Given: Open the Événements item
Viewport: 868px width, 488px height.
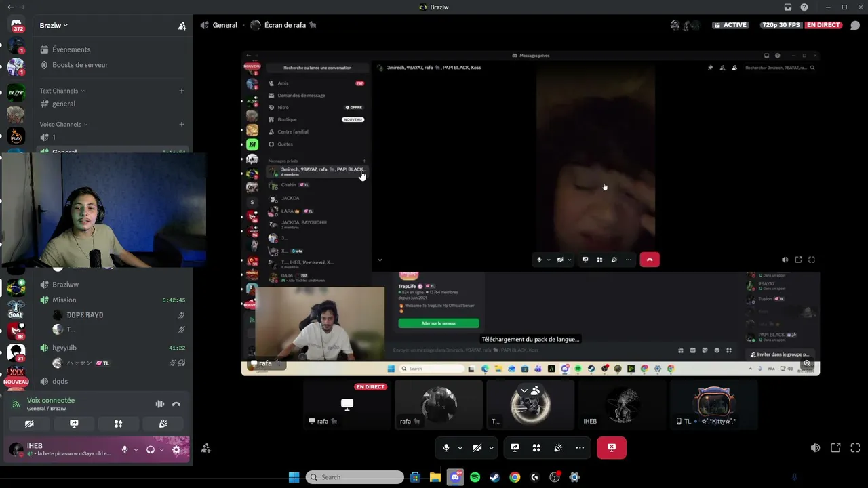Looking at the screenshot, I should click(x=113, y=49).
